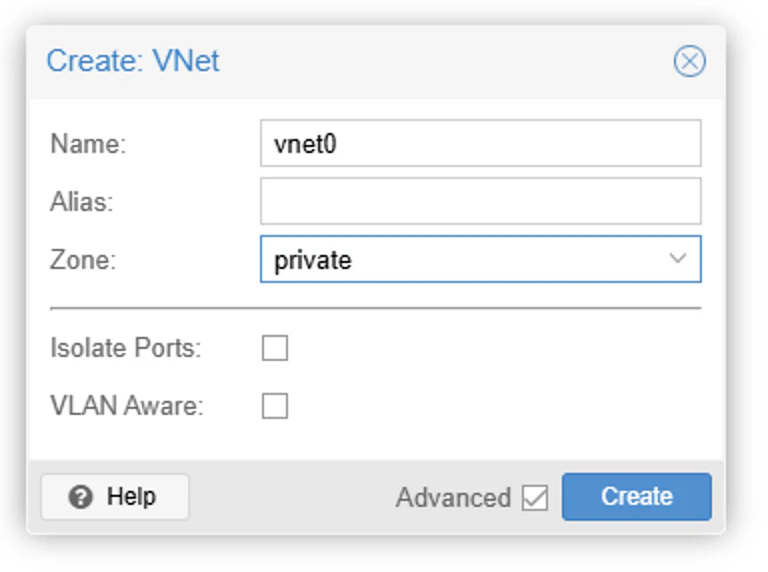Close the Create VNet dialog

(689, 62)
